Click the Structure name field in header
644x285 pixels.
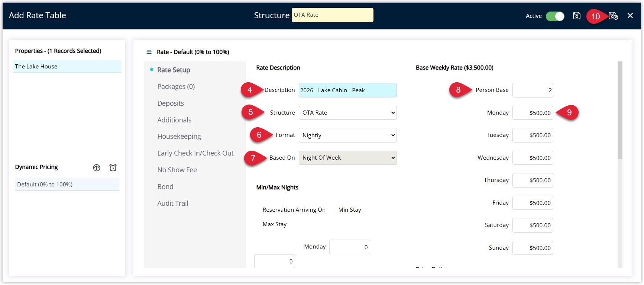(332, 15)
